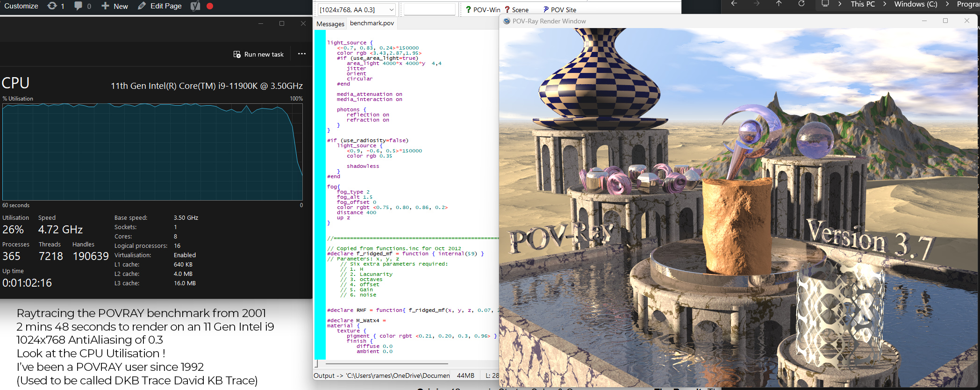This screenshot has width=980, height=390.
Task: Switch to the benchmark.pov tab
Action: coord(372,23)
